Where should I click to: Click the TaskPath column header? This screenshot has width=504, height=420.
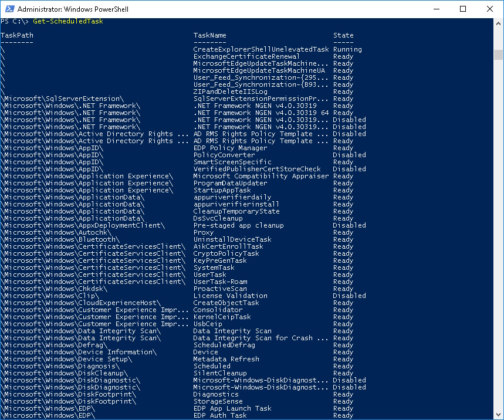click(17, 36)
